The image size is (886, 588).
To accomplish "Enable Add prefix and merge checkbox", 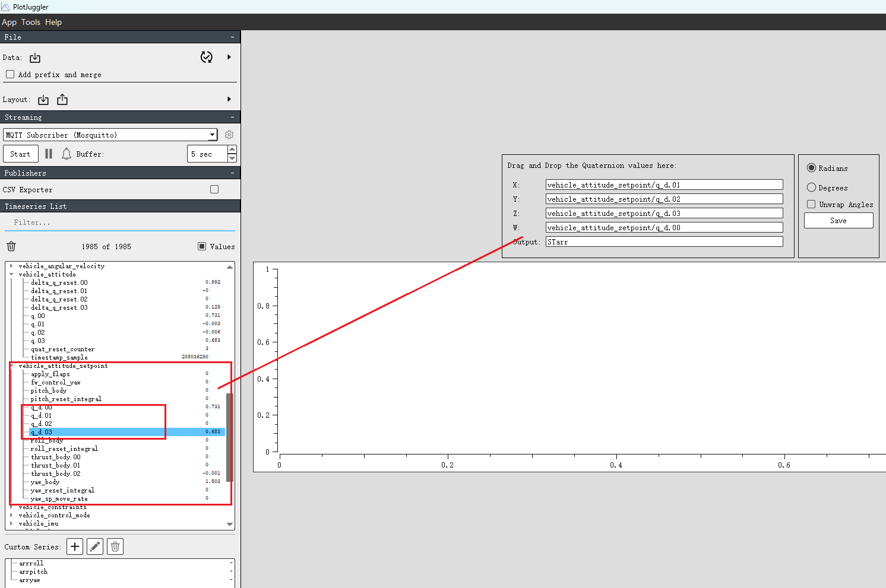I will click(x=10, y=74).
